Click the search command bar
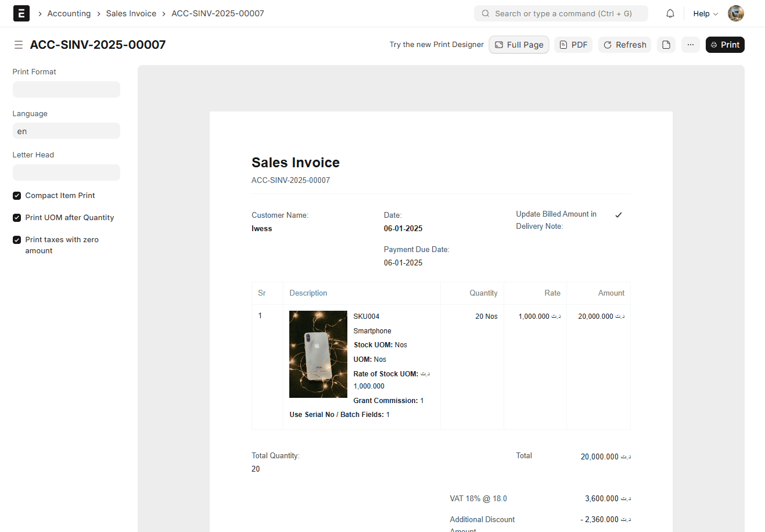 (x=561, y=13)
